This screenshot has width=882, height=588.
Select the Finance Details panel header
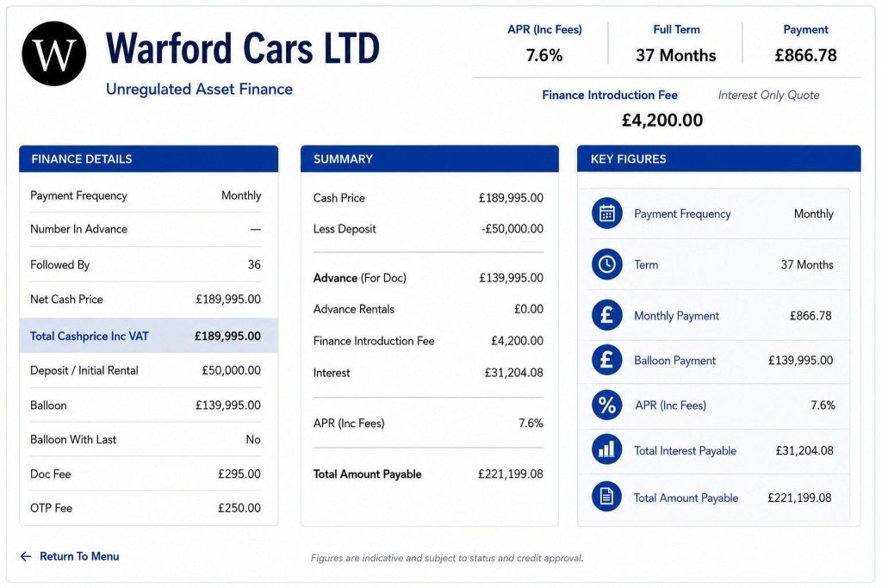[148, 159]
